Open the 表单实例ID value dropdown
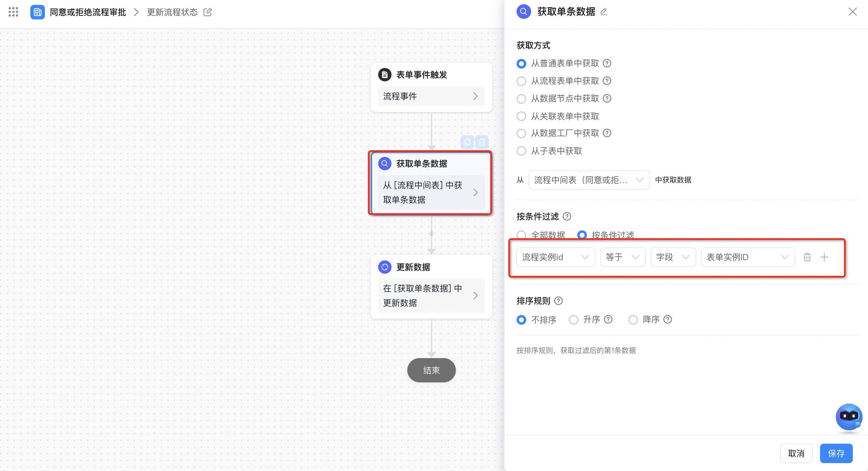The width and height of the screenshot is (868, 471). (748, 257)
